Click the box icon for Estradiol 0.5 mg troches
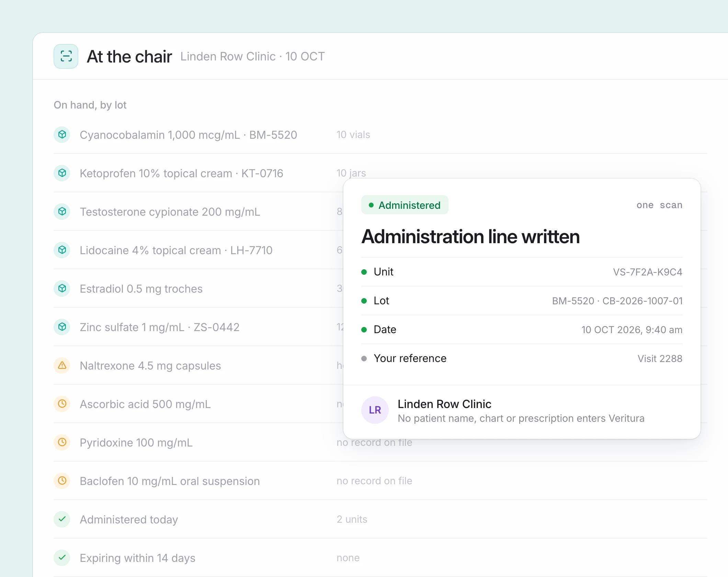The image size is (728, 577). (x=62, y=288)
